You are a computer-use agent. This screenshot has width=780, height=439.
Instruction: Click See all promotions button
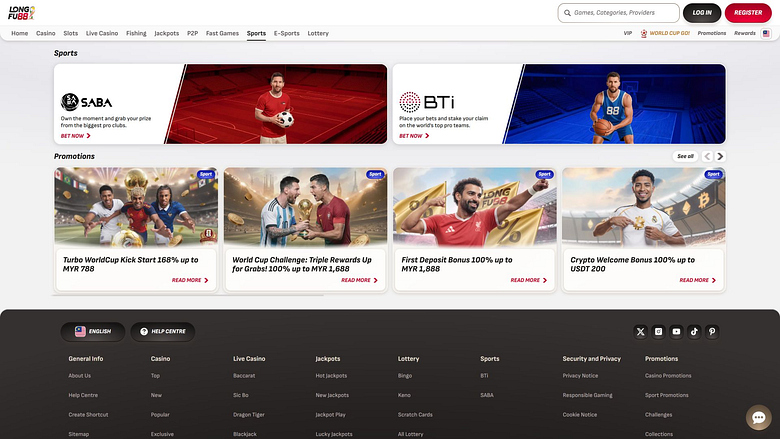685,156
